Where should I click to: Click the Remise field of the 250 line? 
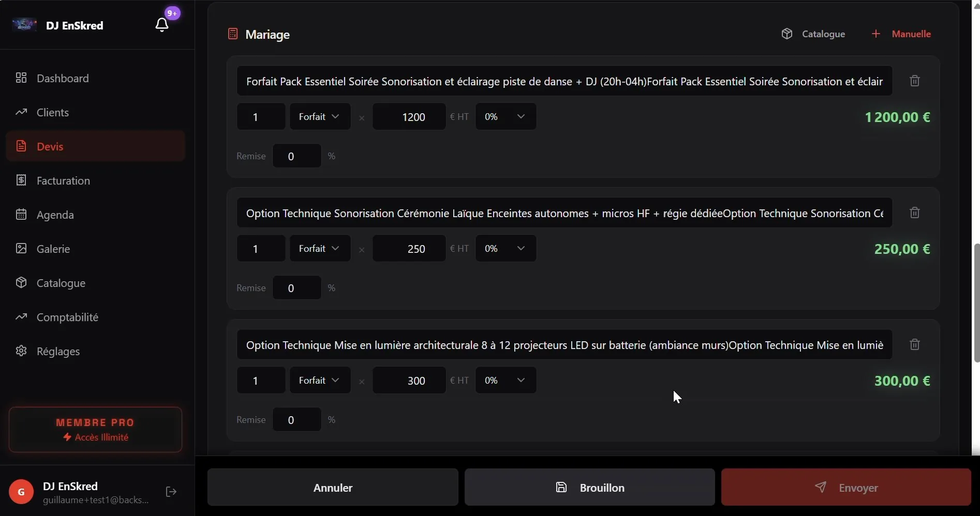point(296,288)
